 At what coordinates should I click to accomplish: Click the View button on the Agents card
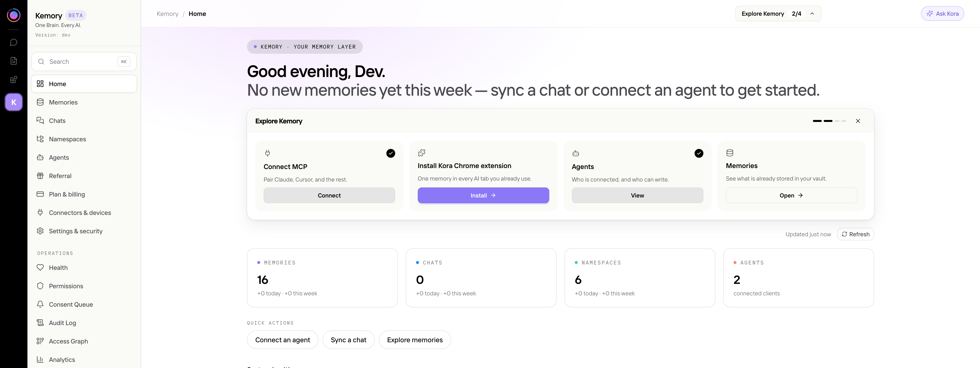[x=637, y=196]
